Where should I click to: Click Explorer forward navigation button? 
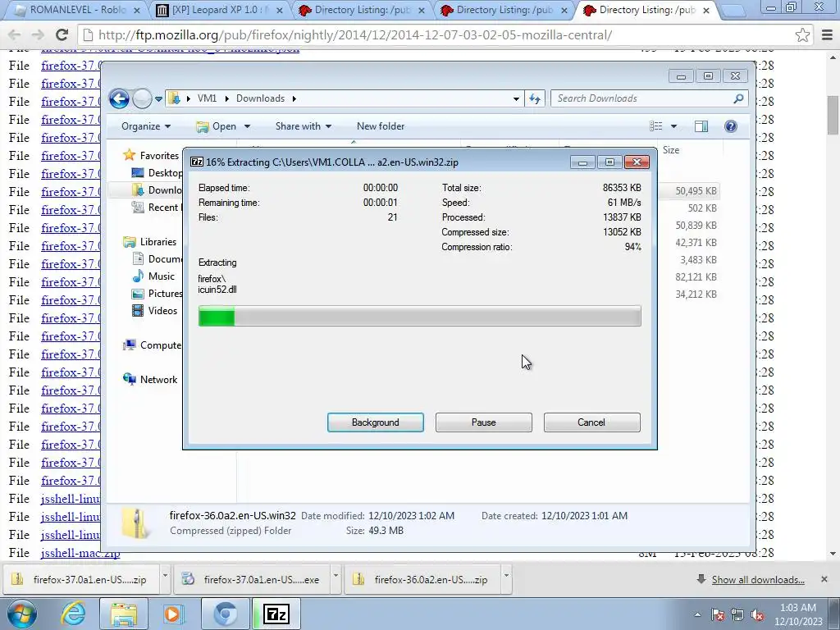point(142,98)
